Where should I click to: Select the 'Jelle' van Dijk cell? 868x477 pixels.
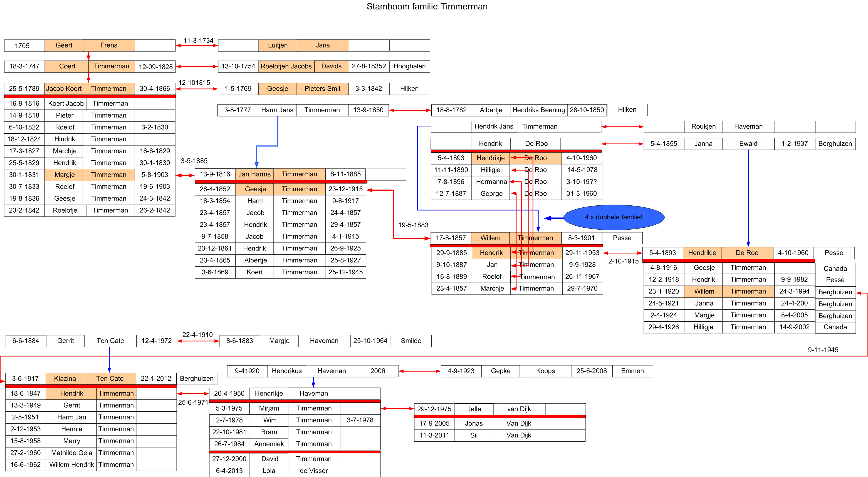click(x=474, y=409)
